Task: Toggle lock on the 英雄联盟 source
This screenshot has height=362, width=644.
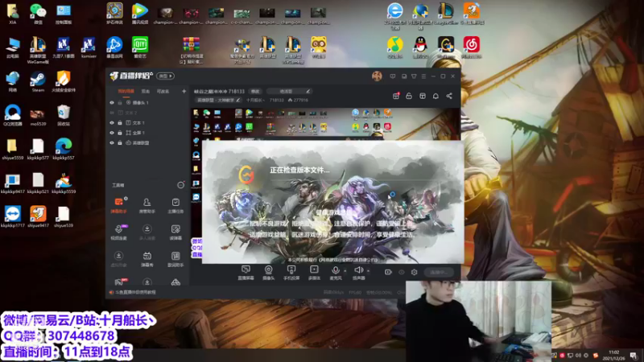Action: coord(120,143)
